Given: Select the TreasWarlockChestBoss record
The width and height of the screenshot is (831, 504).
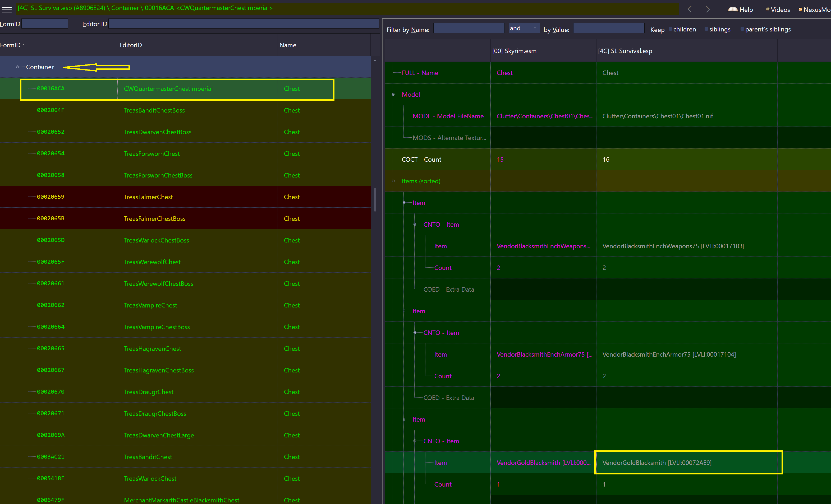Looking at the screenshot, I should point(185,240).
